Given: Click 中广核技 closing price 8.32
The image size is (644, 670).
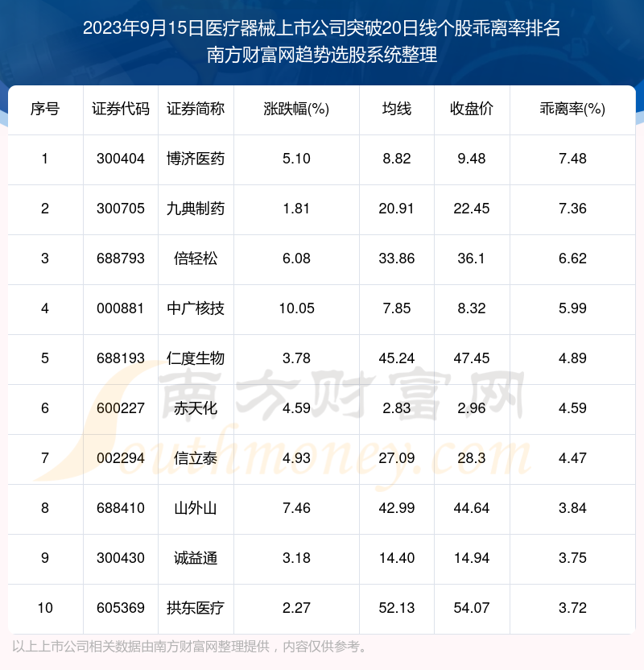Looking at the screenshot, I should click(x=472, y=308).
